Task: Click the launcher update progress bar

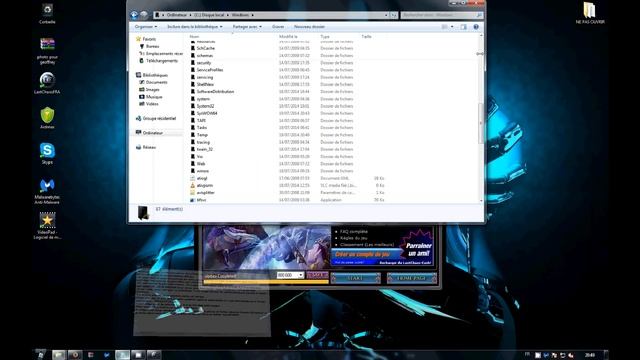Action: (x=266, y=282)
